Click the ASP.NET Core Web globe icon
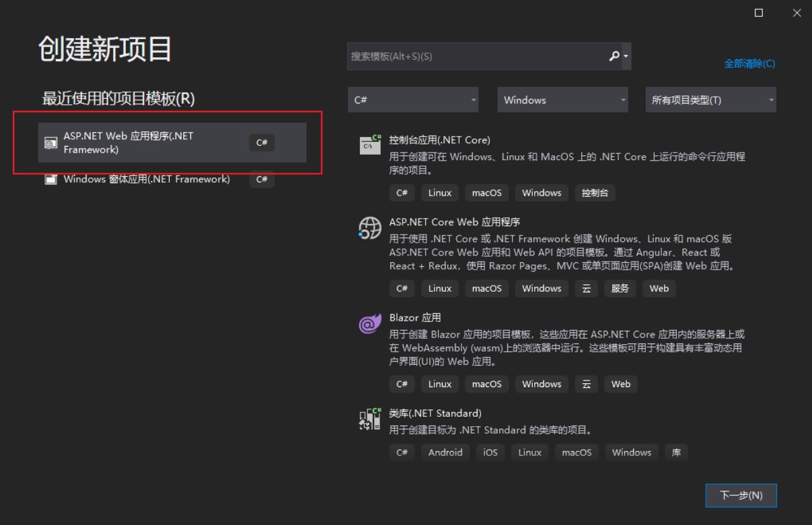Screen dimensions: 812x525 click(x=371, y=229)
